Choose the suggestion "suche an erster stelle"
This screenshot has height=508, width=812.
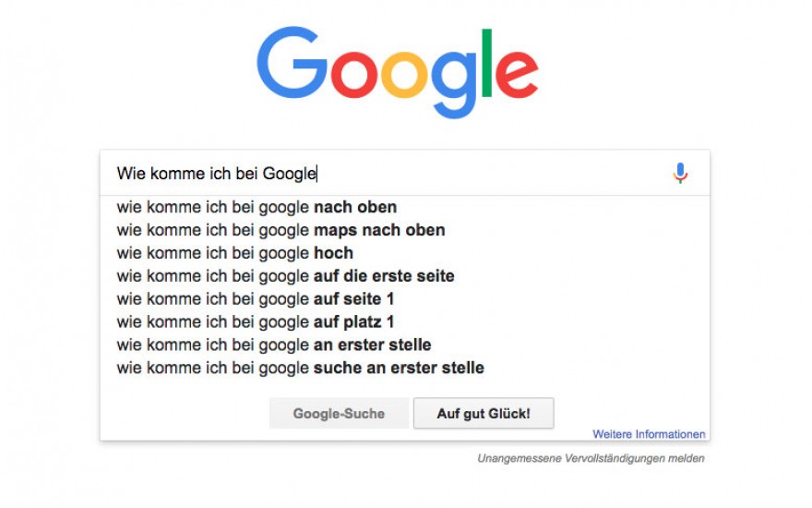(x=300, y=369)
